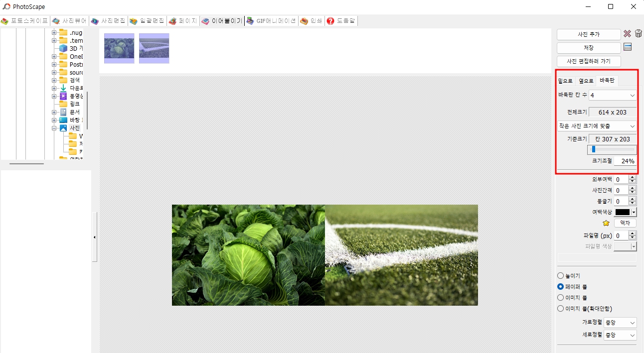
Task: Click 사진 추가 button
Action: point(589,34)
